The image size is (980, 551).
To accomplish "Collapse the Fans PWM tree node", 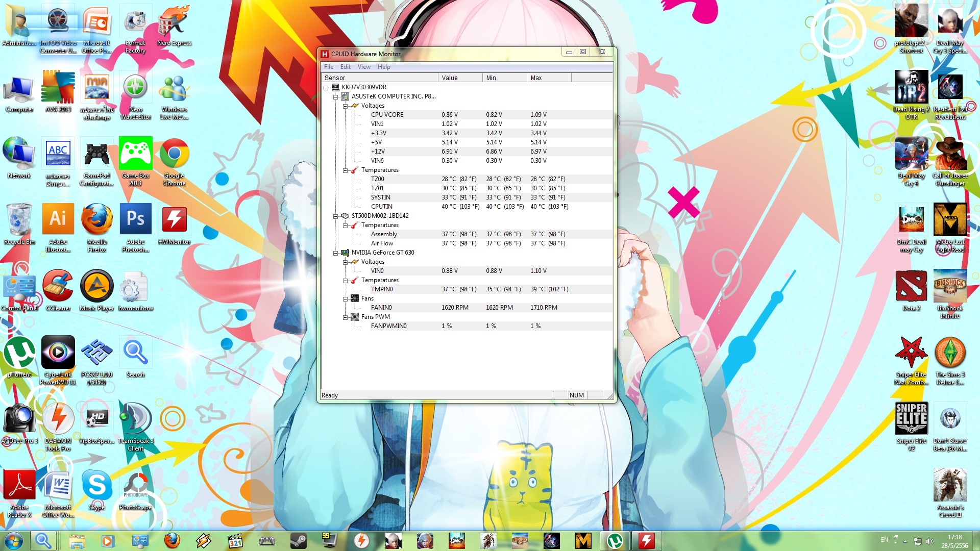I will tap(346, 317).
